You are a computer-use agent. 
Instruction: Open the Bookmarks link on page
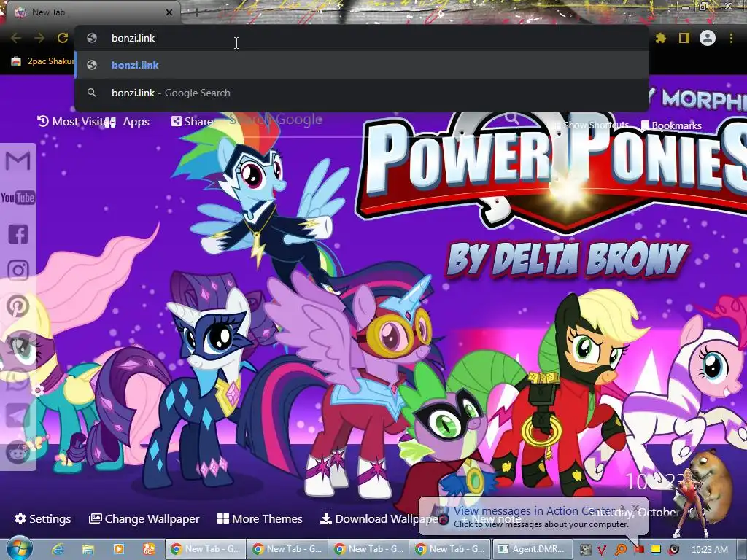[x=671, y=125]
